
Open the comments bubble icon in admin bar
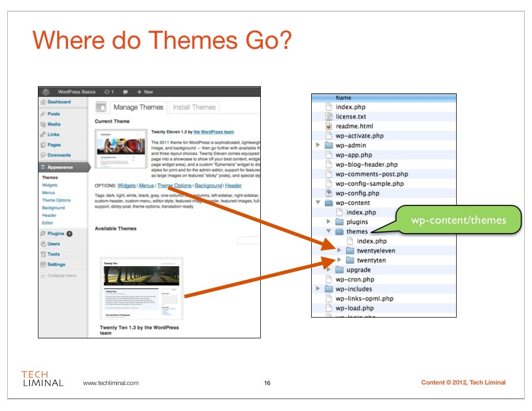[x=125, y=92]
